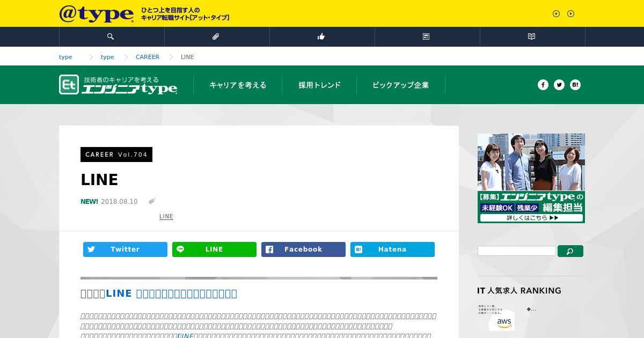Open the paperclip item in navy bar
The width and height of the screenshot is (644, 338).
[216, 36]
